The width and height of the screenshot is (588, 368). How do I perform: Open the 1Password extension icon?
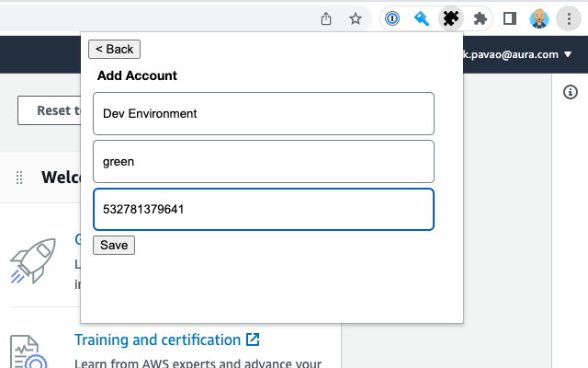coord(392,18)
